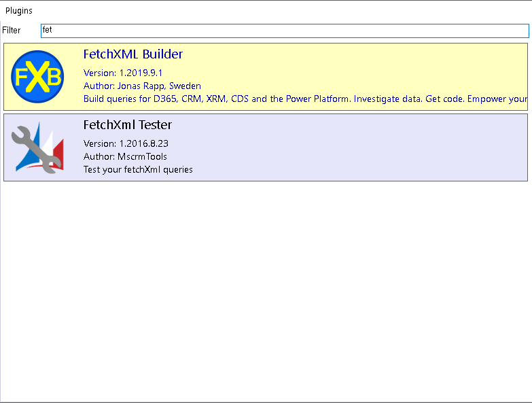
Task: Select the FetchXml Tester title
Action: coord(128,125)
